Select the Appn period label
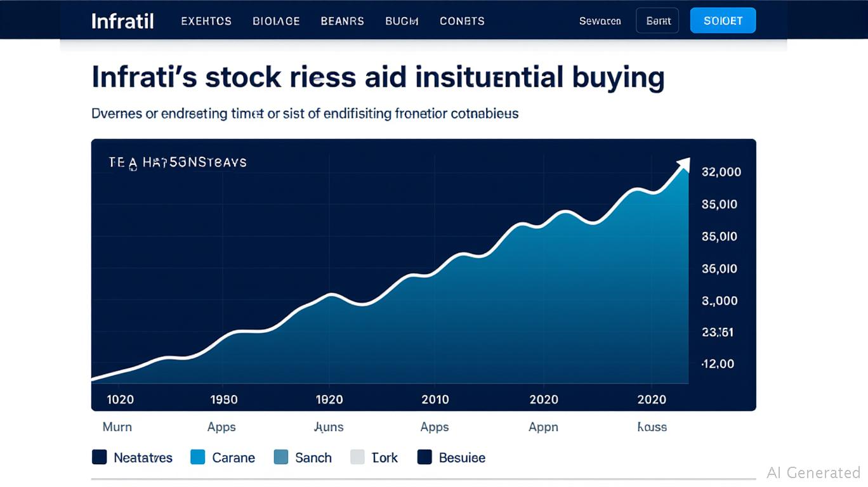Viewport: 868px width, 487px height. (544, 427)
